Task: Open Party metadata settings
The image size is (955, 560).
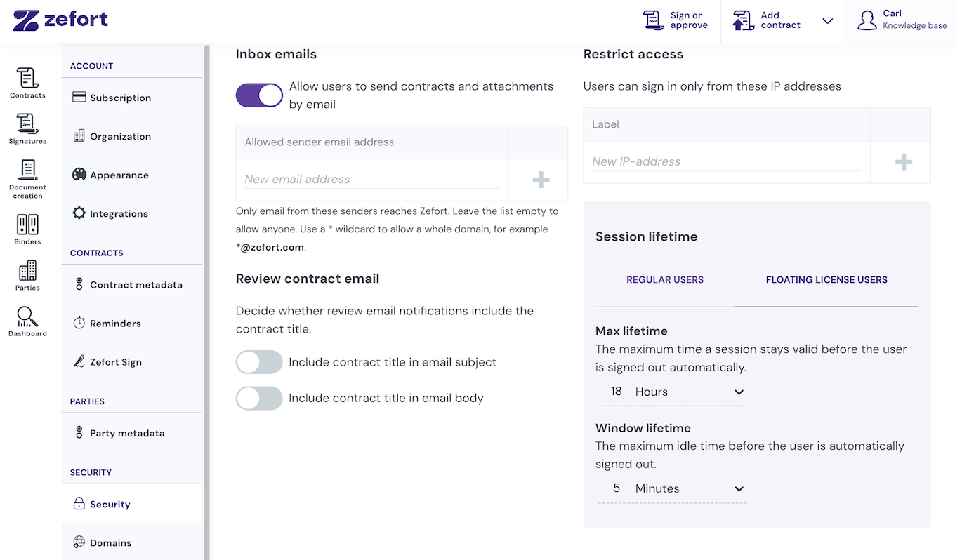Action: (131, 433)
